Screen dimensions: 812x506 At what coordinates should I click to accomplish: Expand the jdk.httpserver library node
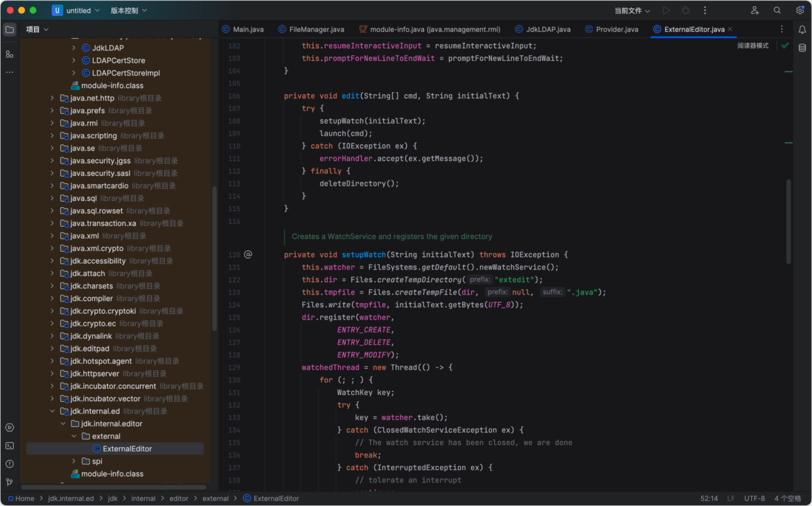click(52, 374)
